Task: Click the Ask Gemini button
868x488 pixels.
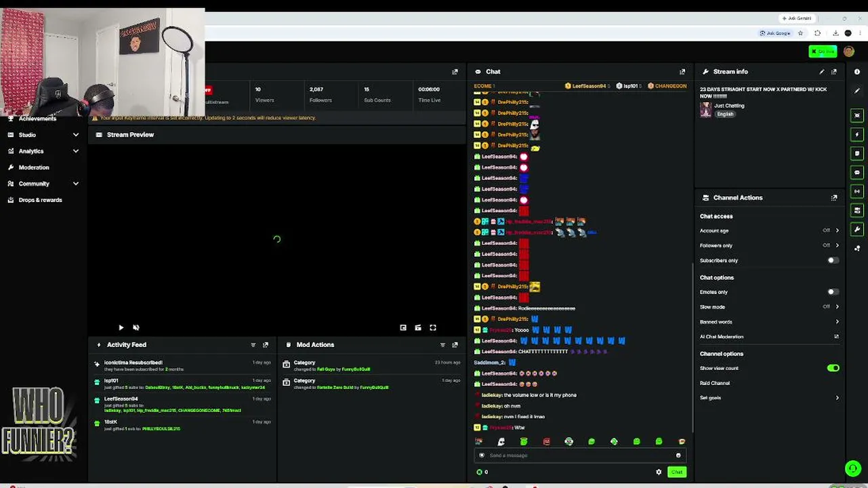Action: pos(796,18)
